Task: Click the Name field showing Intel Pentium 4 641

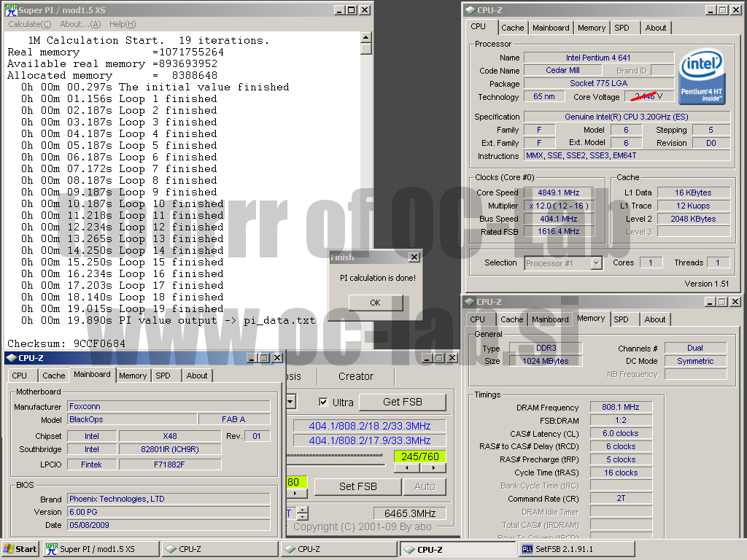Action: click(x=598, y=58)
